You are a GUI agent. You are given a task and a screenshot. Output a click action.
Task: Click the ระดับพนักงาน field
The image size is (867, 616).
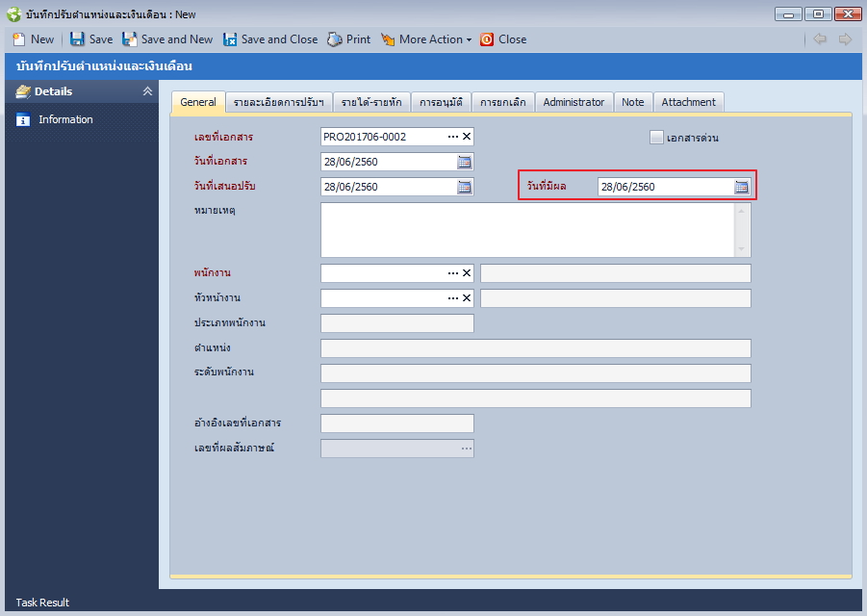(536, 373)
